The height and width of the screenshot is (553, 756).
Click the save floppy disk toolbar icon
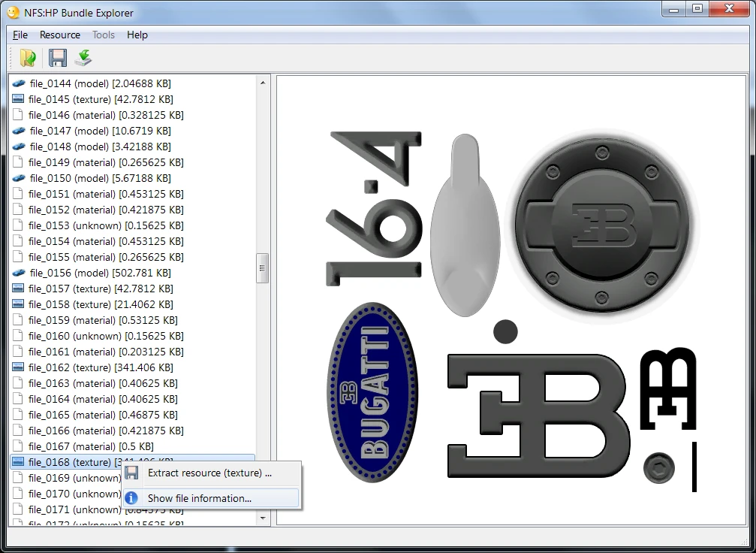click(x=57, y=57)
